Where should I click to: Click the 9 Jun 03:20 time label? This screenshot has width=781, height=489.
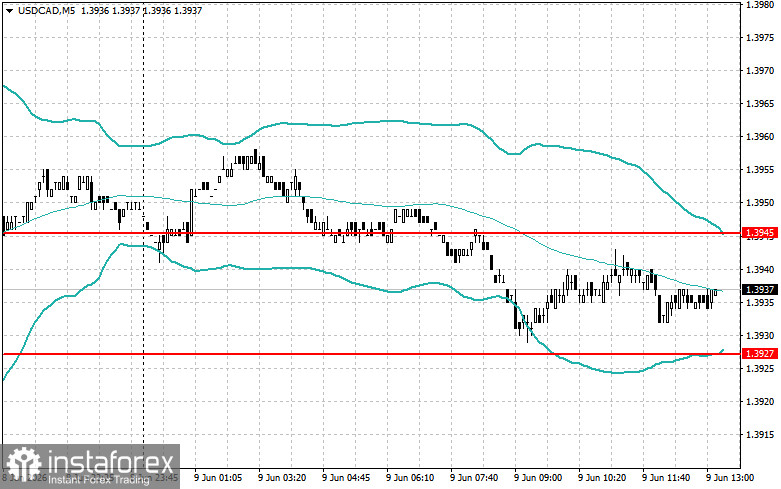[282, 478]
